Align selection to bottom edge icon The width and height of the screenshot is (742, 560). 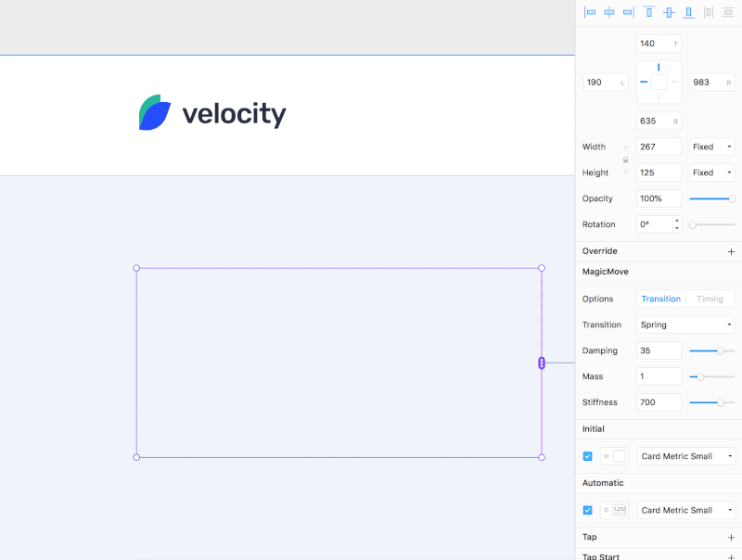point(688,12)
